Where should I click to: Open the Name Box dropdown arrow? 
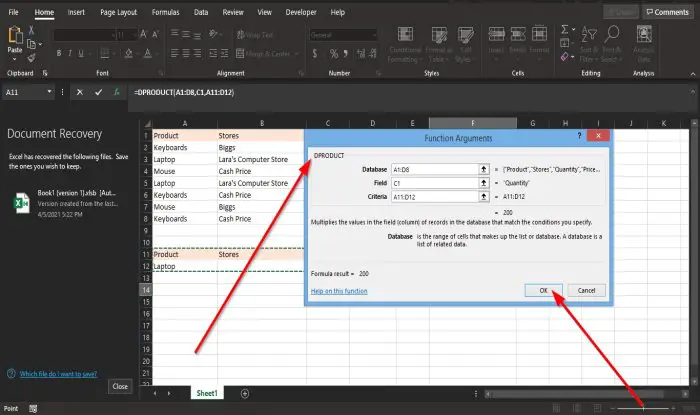point(49,92)
